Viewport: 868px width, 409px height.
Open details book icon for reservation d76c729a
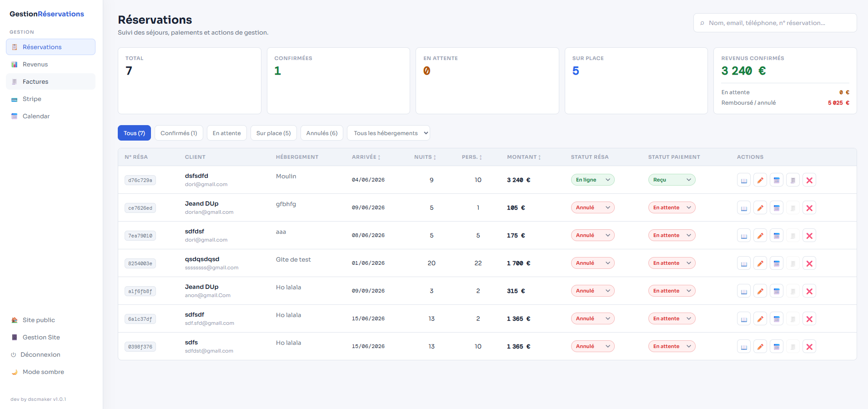tap(744, 180)
